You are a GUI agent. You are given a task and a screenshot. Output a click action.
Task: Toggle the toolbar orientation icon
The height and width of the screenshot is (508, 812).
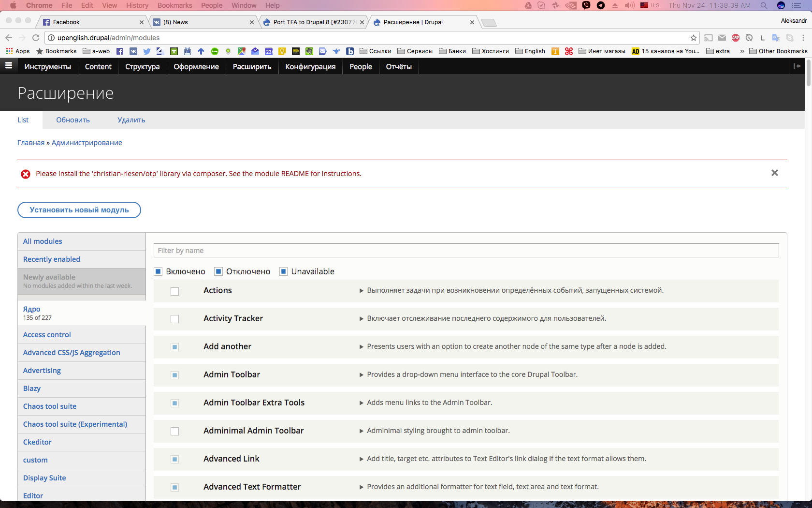(797, 66)
